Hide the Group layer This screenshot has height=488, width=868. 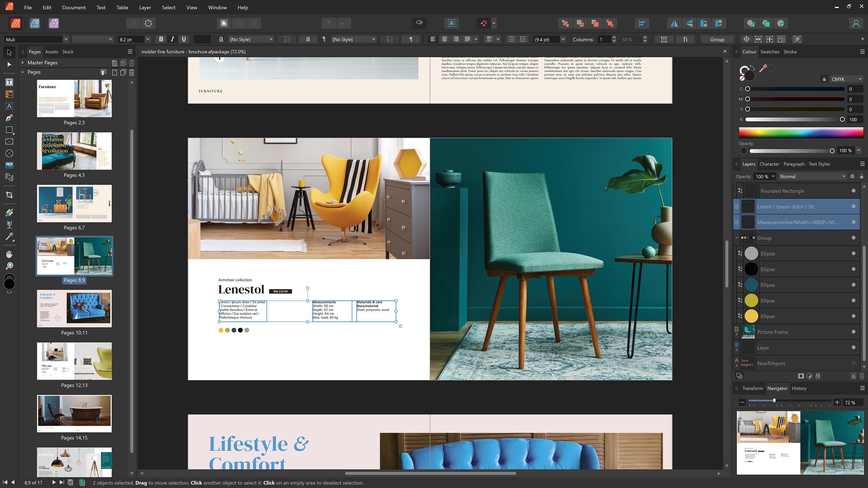[854, 238]
